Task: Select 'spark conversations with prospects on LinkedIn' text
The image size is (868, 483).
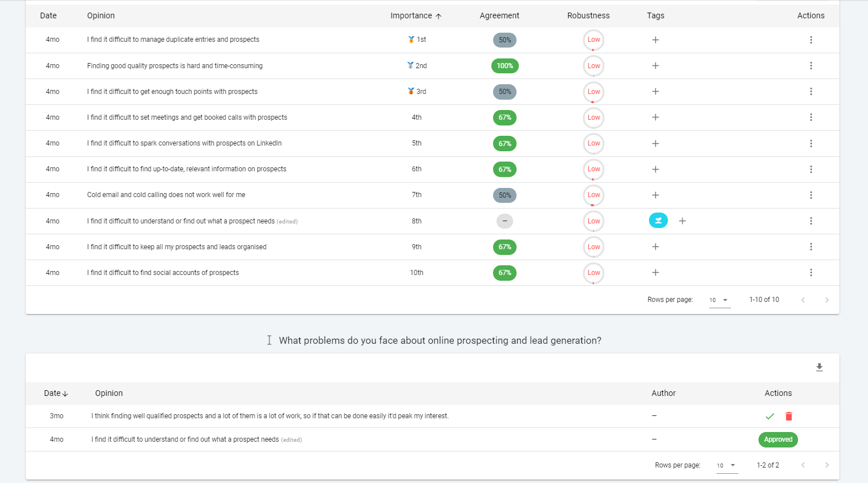Action: pos(184,143)
